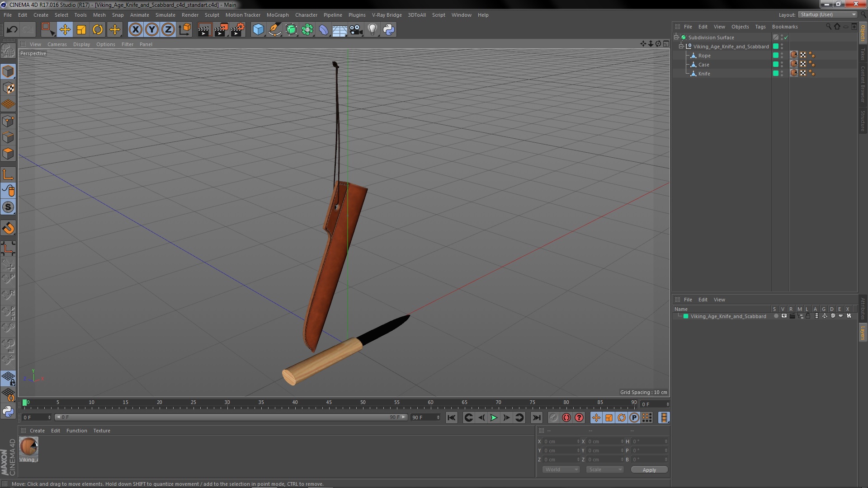Enable Edges mode in left sidebar
This screenshot has width=868, height=488.
pos(8,137)
